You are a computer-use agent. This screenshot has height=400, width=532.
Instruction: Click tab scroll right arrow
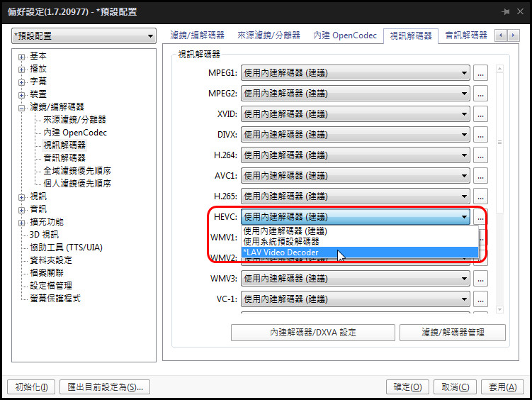pyautogui.click(x=513, y=35)
